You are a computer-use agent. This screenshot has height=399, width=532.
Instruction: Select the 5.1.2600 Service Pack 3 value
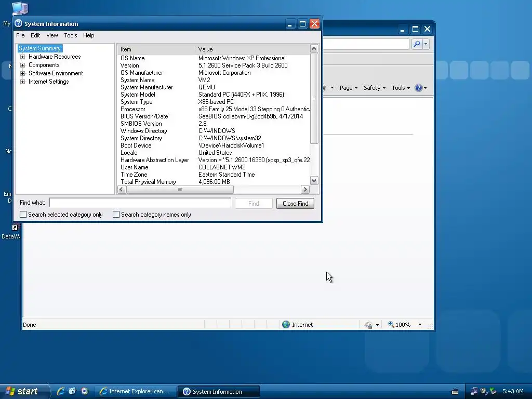pos(243,65)
